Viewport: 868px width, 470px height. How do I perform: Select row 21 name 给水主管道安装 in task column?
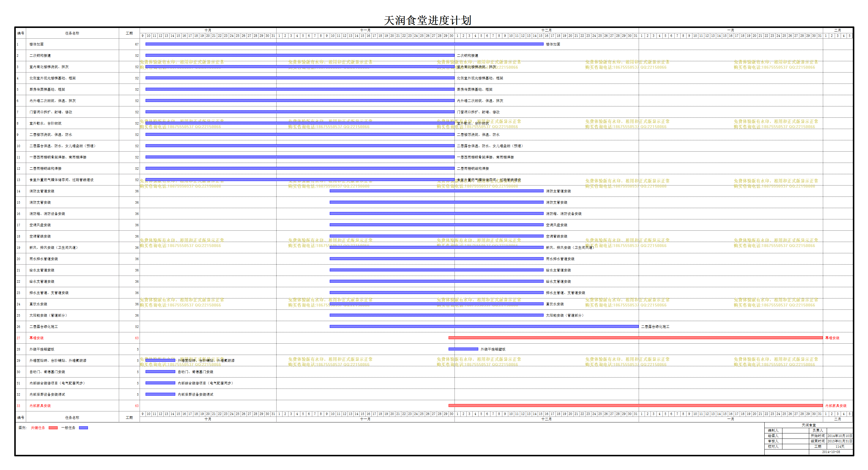coord(42,271)
